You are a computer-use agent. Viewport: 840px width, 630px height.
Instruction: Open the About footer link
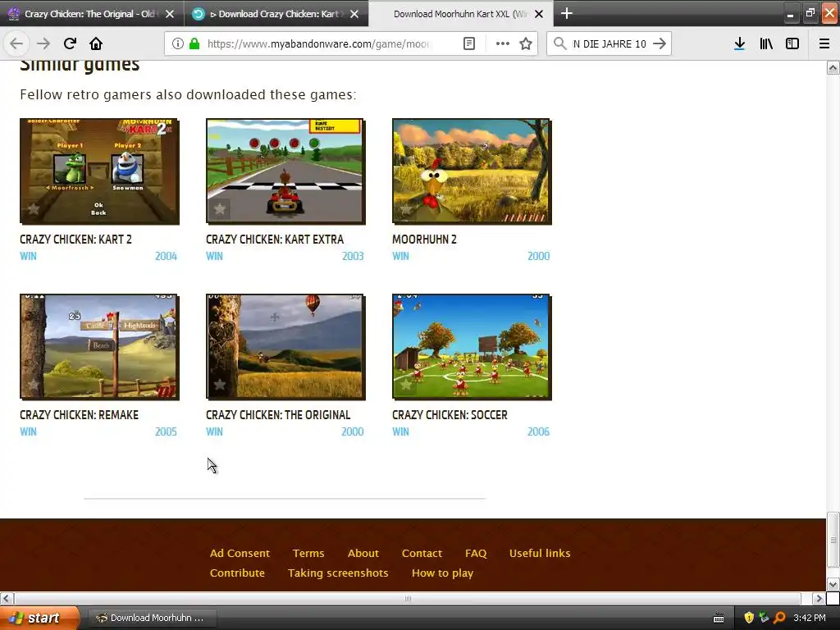pos(363,554)
